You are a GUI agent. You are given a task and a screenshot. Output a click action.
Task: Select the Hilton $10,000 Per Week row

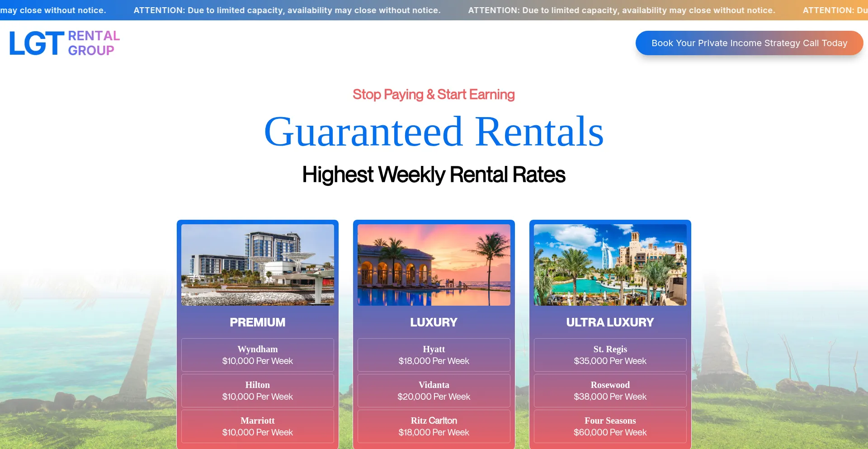click(258, 391)
